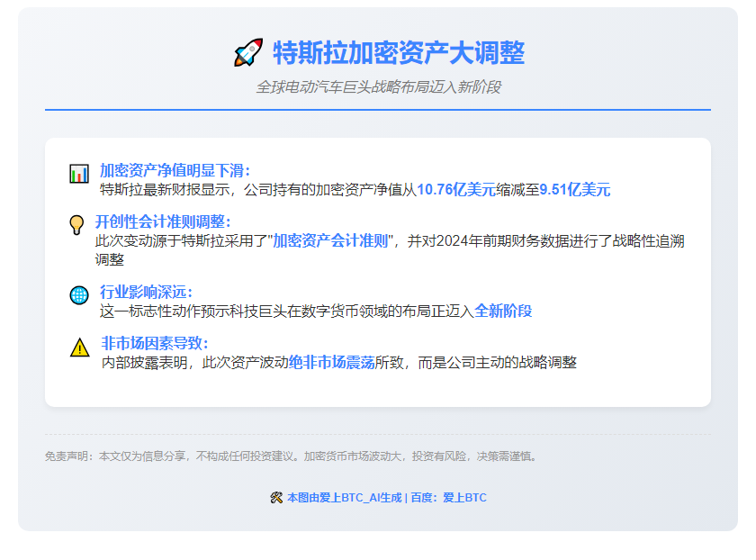This screenshot has height=560, width=756.
Task: Click the bar chart icon next to 加密资产净值明显下滑
Action: pos(79,174)
